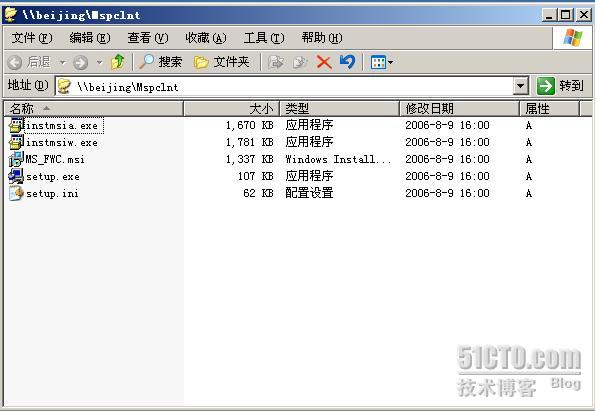Expand the address bar dropdown arrow
Screen dimensions: 595x411
click(x=521, y=87)
